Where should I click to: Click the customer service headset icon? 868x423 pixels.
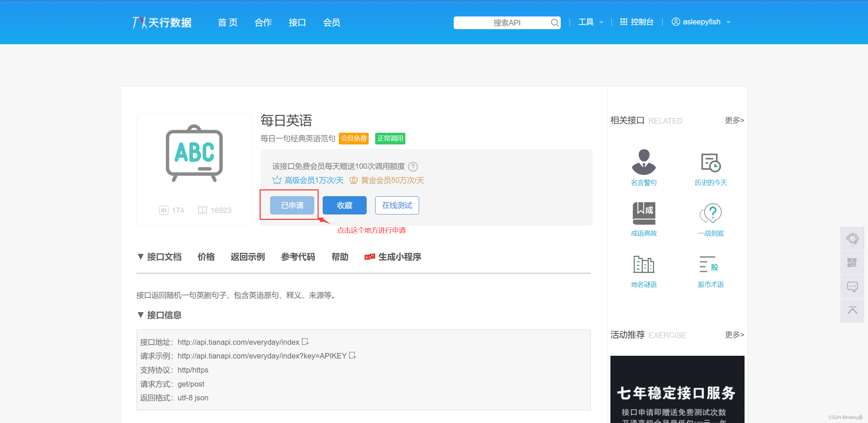click(852, 238)
